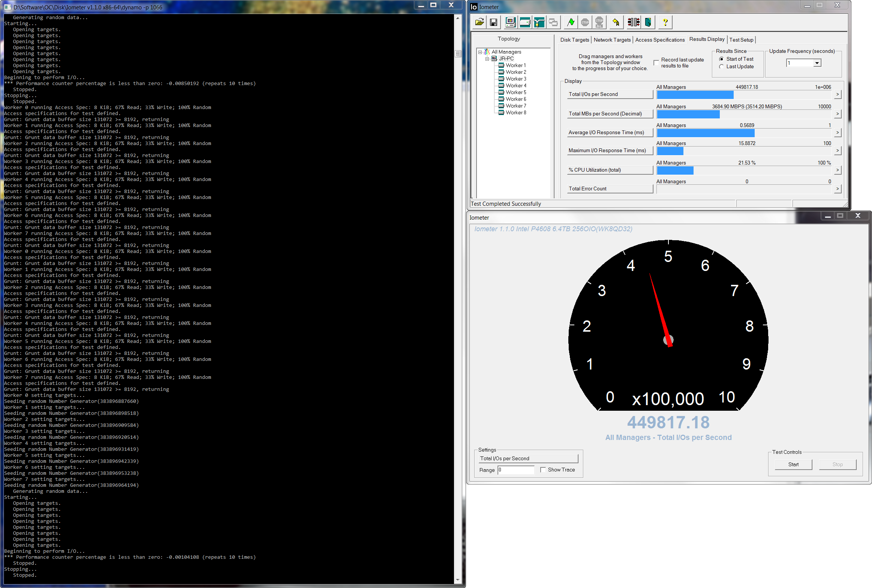The height and width of the screenshot is (588, 872).
Task: Enable the Show Trace checkbox
Action: coord(543,470)
